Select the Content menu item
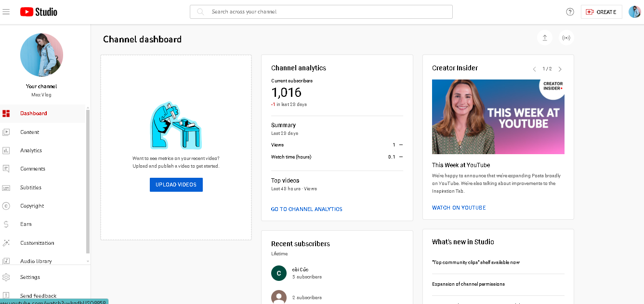 coord(29,132)
